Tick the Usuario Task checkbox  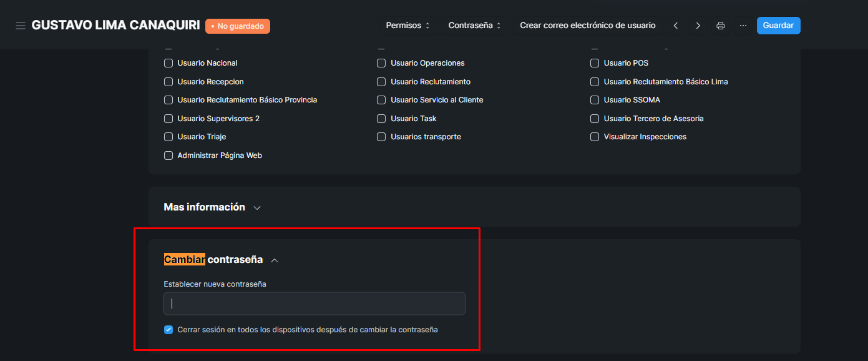(x=381, y=119)
